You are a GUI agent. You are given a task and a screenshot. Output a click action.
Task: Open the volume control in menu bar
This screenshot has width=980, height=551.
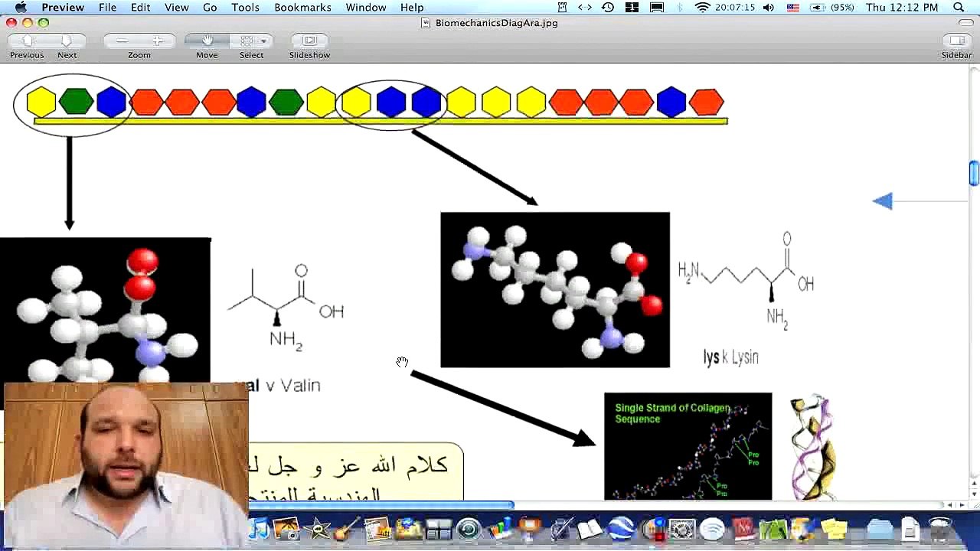click(x=768, y=8)
